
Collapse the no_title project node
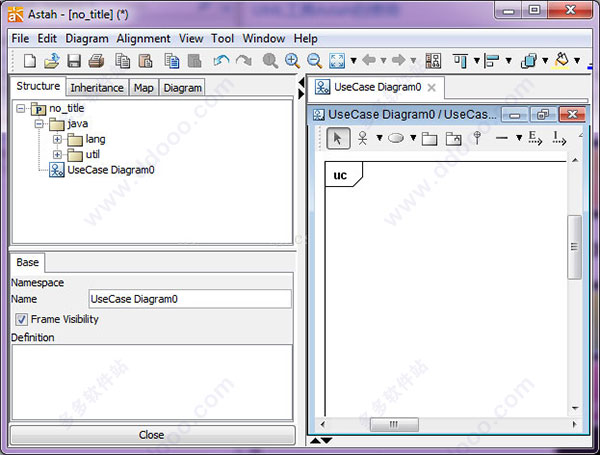click(21, 109)
